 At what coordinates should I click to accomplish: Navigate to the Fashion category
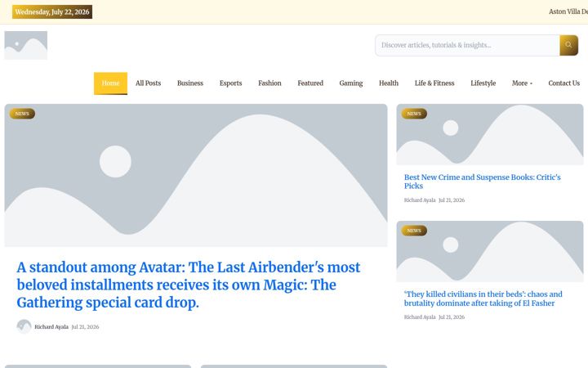pos(269,83)
